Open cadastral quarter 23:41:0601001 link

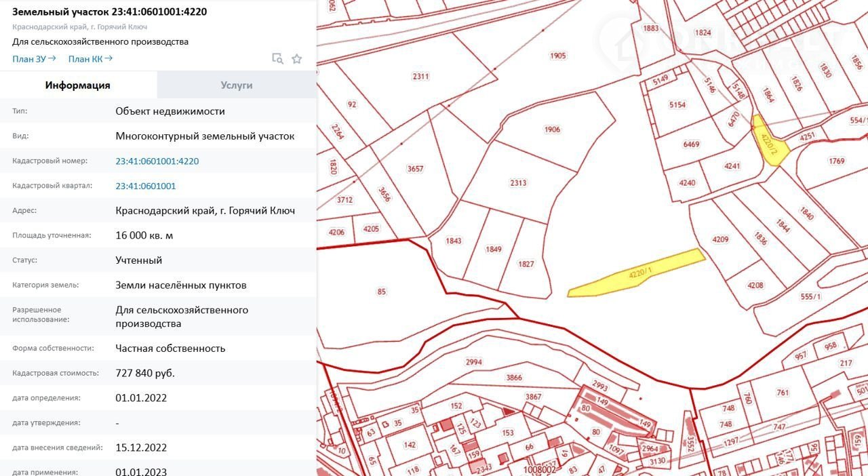point(145,186)
